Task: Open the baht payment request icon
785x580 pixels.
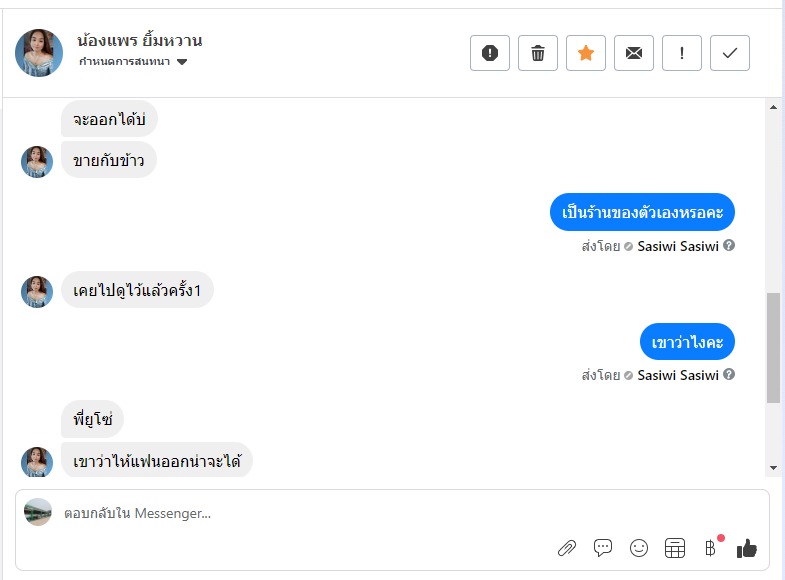Action: pos(711,547)
